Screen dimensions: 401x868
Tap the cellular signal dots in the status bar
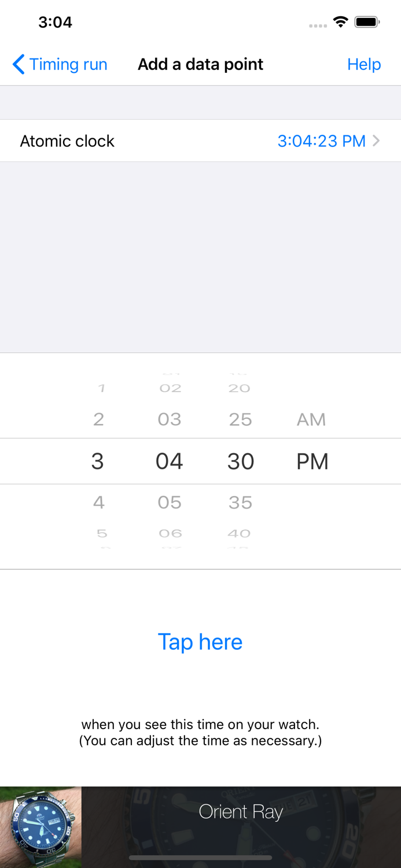pyautogui.click(x=318, y=25)
